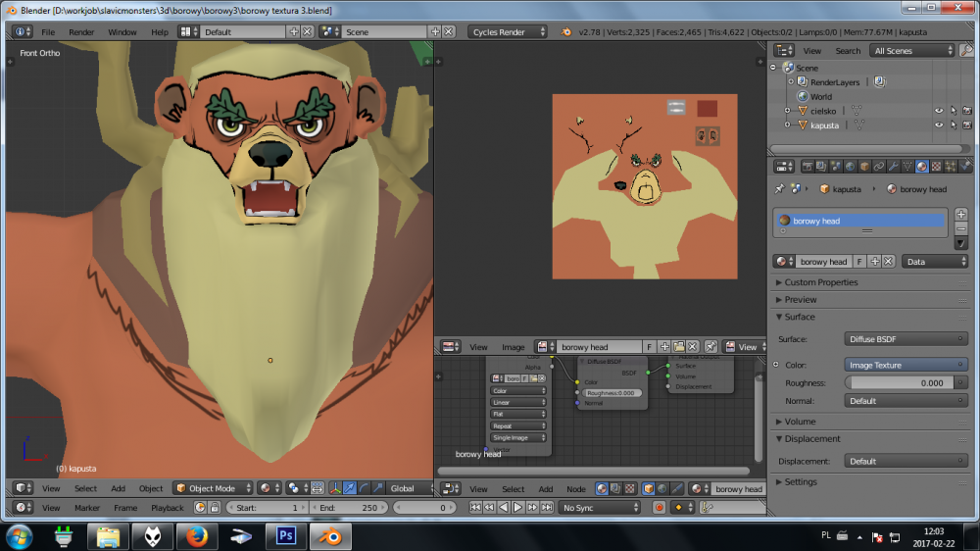
Task: Click the translate manipulator arrow icon
Action: click(x=350, y=488)
